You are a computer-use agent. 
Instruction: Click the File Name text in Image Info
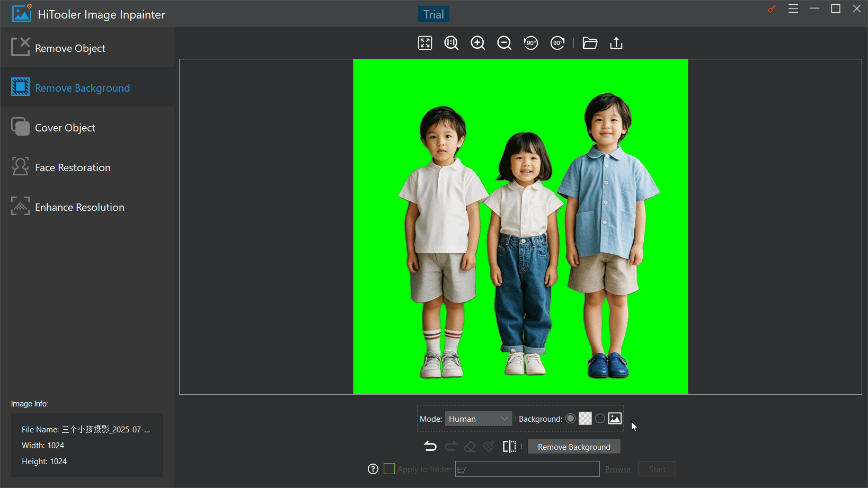[86, 429]
